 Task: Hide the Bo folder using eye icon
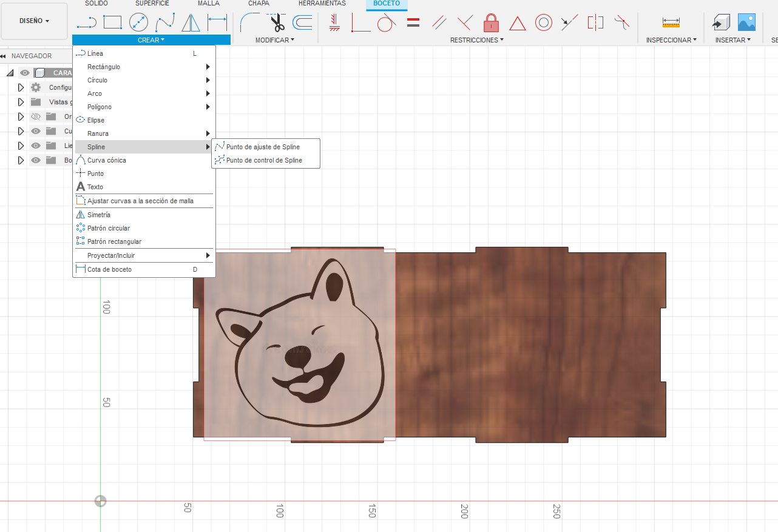36,160
